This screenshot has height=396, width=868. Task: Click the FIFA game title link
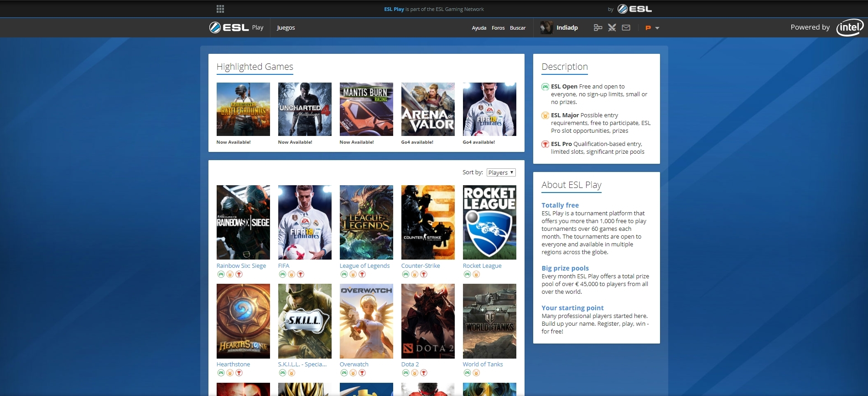tap(284, 266)
